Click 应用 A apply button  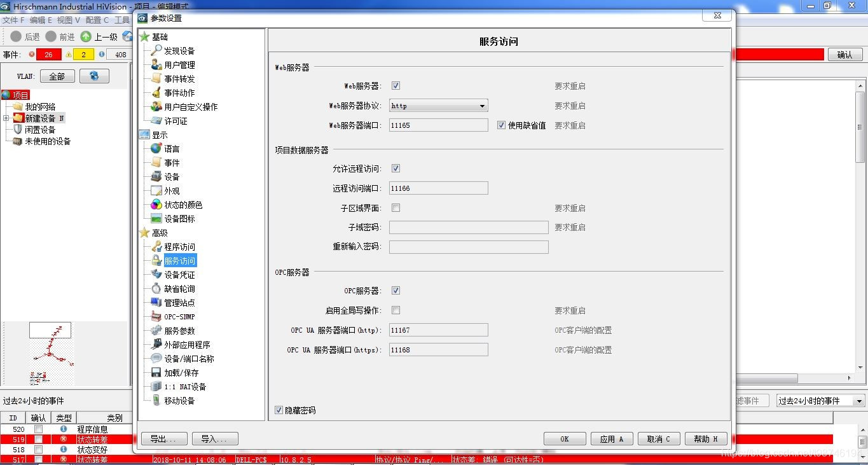tap(611, 439)
